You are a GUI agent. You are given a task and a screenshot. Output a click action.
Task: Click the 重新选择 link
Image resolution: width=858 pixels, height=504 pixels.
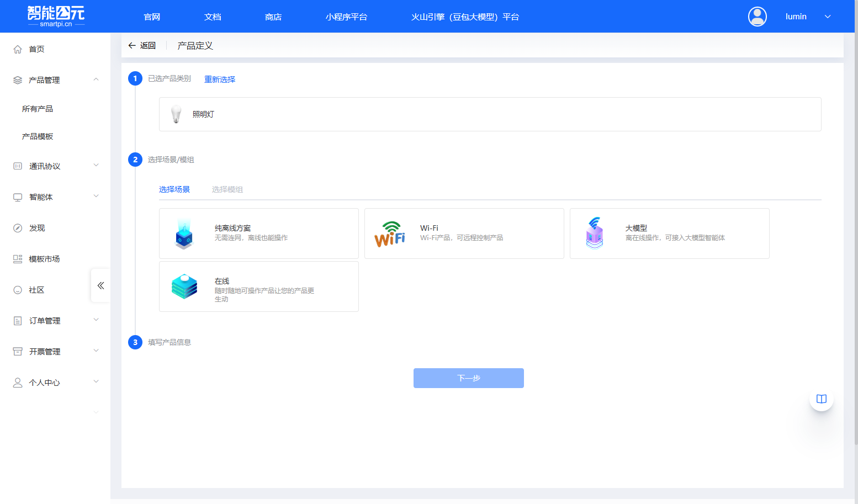[220, 79]
